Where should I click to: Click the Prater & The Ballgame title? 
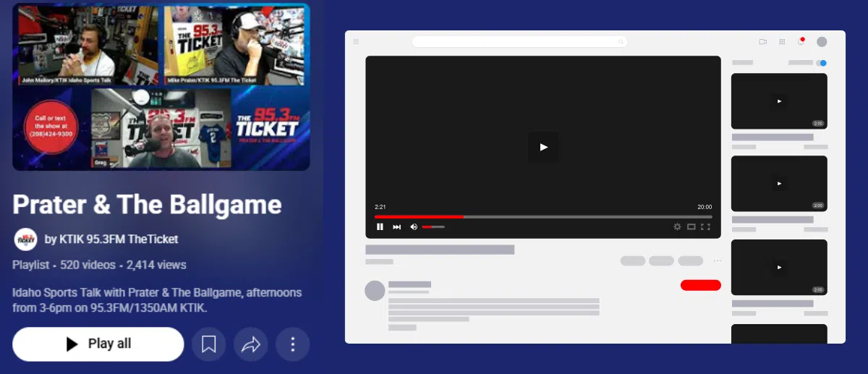[x=147, y=205]
